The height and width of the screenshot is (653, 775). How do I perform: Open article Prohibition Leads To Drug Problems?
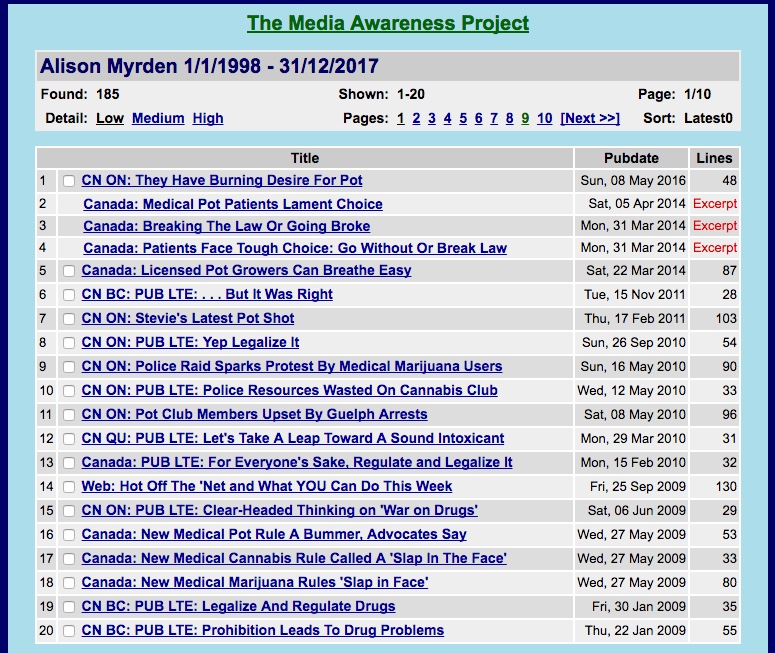click(x=262, y=630)
